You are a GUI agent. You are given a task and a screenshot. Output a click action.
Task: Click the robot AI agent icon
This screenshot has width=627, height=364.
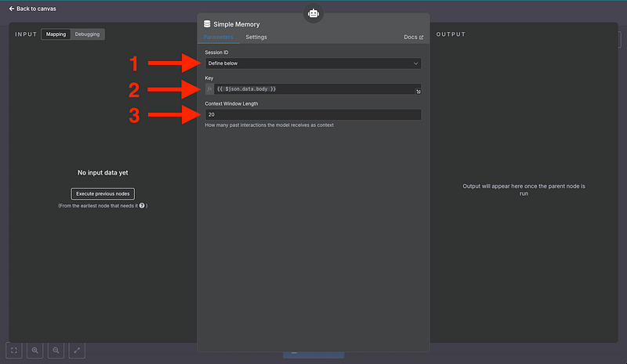[x=313, y=13]
